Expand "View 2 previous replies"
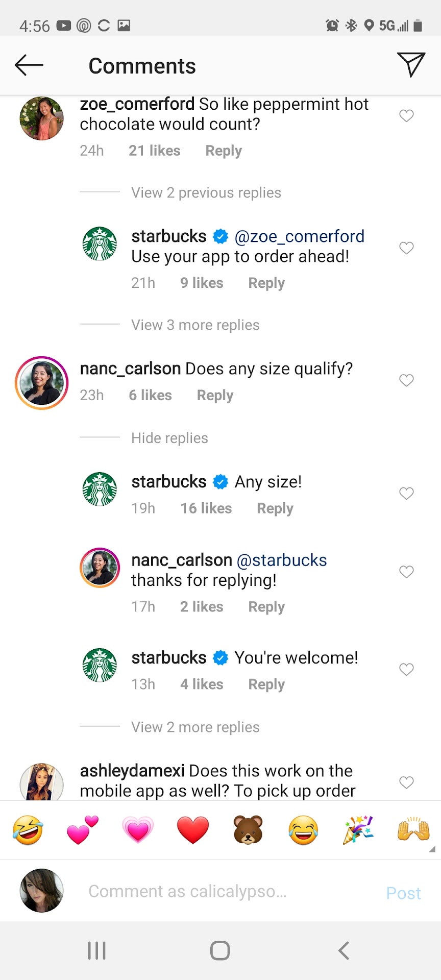 click(x=206, y=193)
